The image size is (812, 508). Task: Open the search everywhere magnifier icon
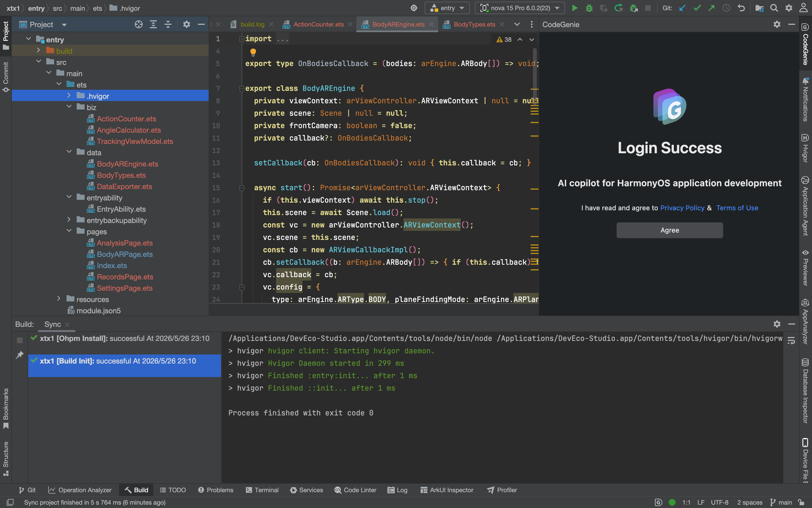774,8
